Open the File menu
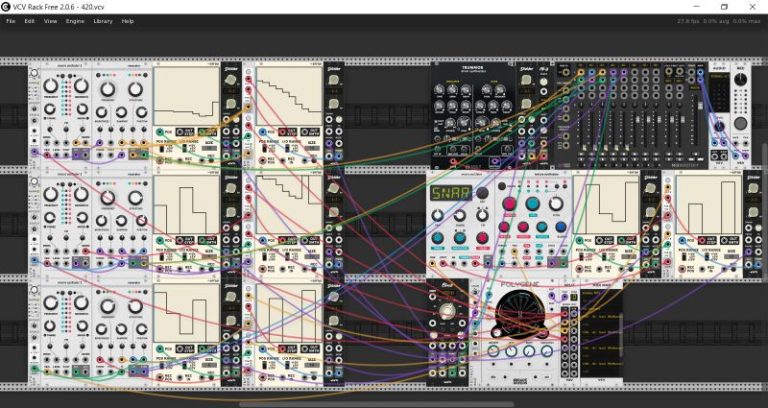Image resolution: width=768 pixels, height=408 pixels. coord(10,21)
